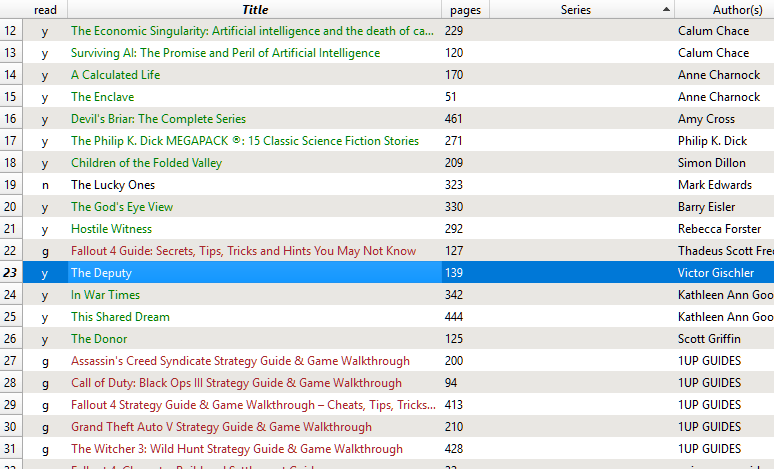Select 'The Donor' title
Screen dimensions: 774x469
(99, 339)
